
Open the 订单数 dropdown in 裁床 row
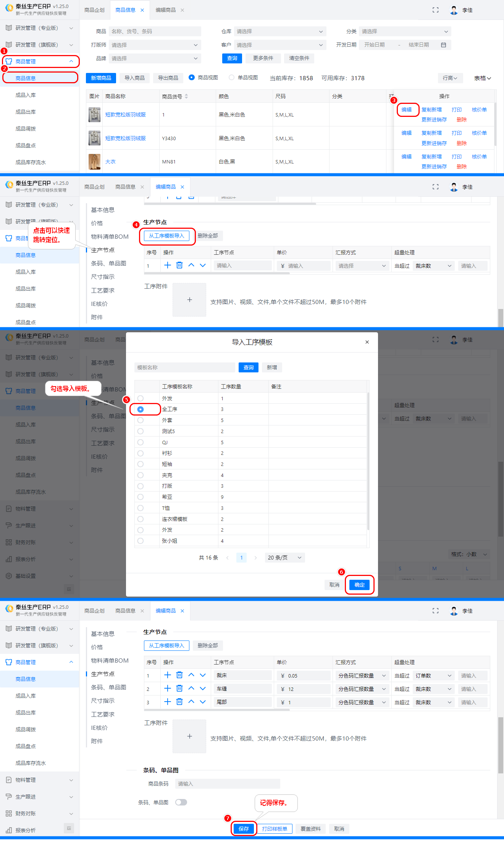point(433,675)
